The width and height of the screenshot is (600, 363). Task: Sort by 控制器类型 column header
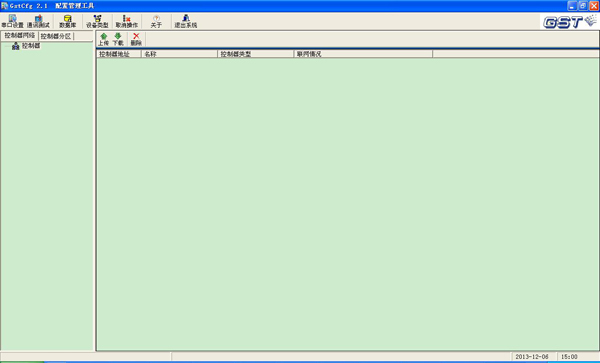256,54
